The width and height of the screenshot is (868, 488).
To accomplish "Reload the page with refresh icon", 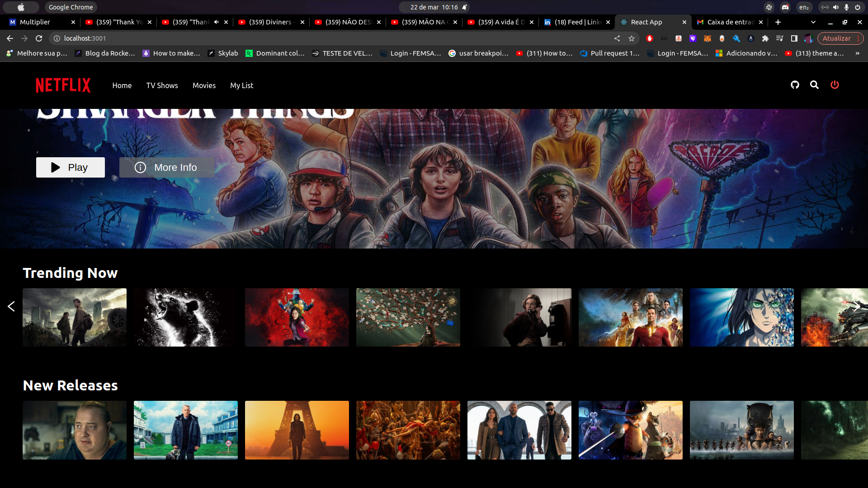I will pyautogui.click(x=39, y=38).
